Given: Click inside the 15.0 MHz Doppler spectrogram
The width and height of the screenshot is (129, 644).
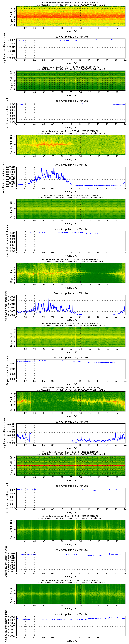Looking at the screenshot, I should tap(71, 465).
